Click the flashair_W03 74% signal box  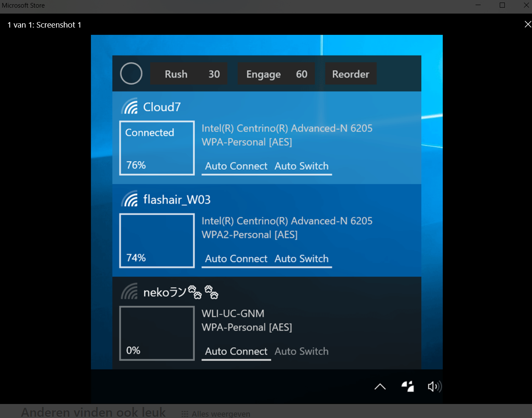[x=157, y=241]
